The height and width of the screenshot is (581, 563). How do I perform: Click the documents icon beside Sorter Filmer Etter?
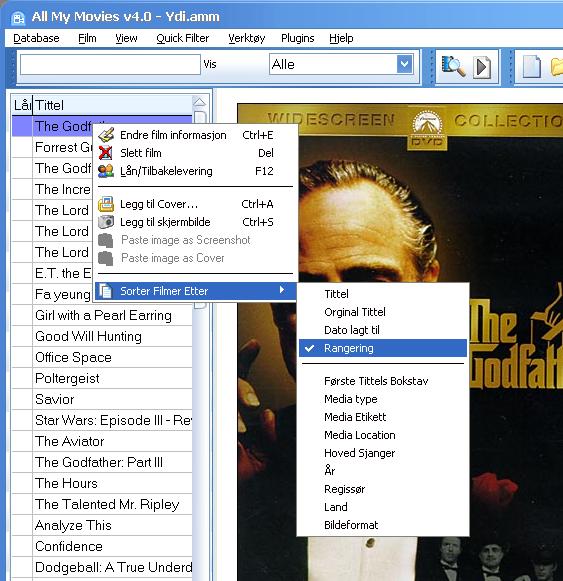pyautogui.click(x=106, y=291)
